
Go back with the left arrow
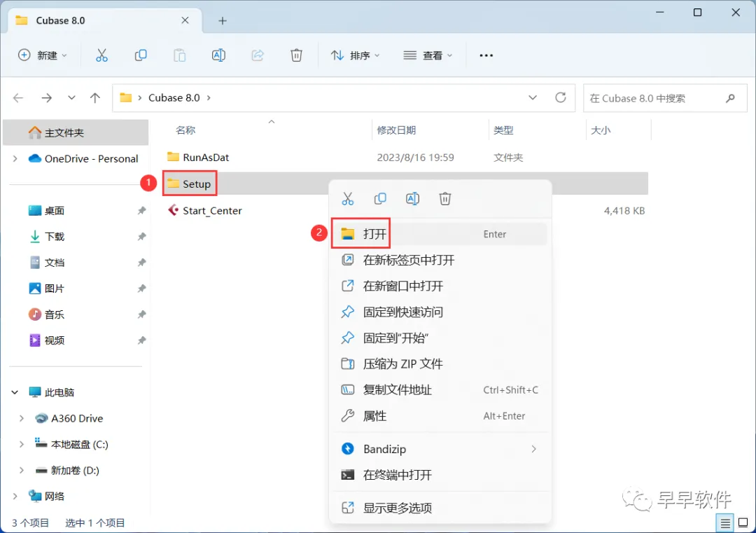(18, 98)
